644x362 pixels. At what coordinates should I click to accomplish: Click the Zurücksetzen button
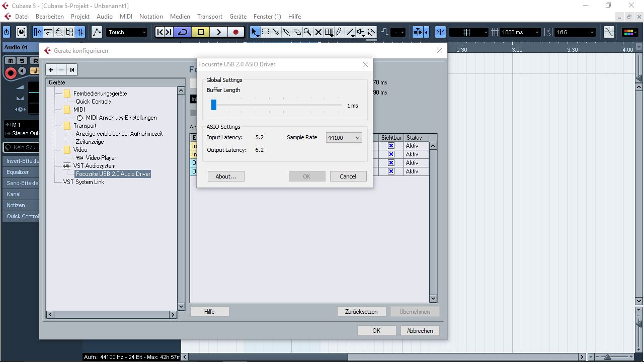click(361, 312)
